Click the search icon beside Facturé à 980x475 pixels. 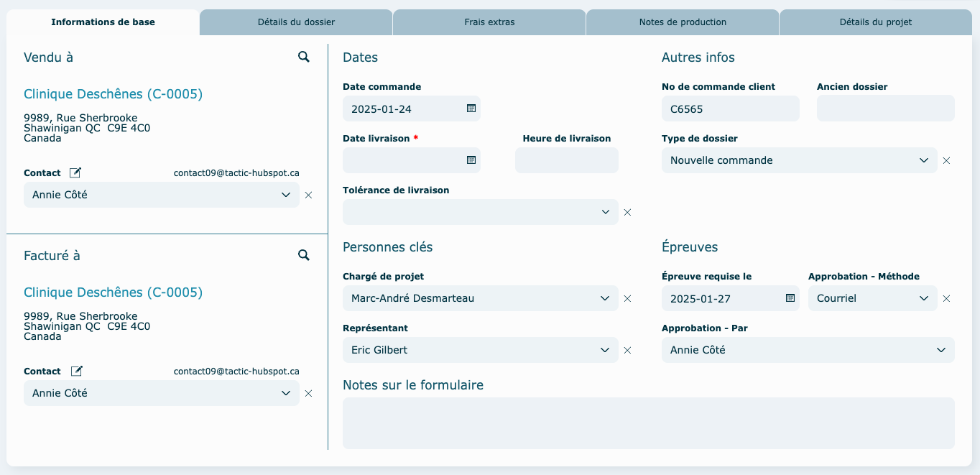(x=304, y=255)
